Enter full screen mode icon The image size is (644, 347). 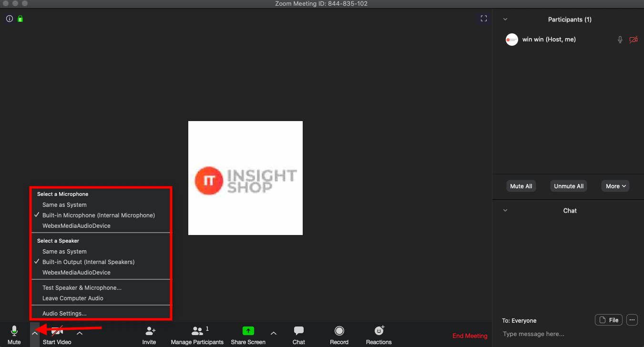click(484, 19)
